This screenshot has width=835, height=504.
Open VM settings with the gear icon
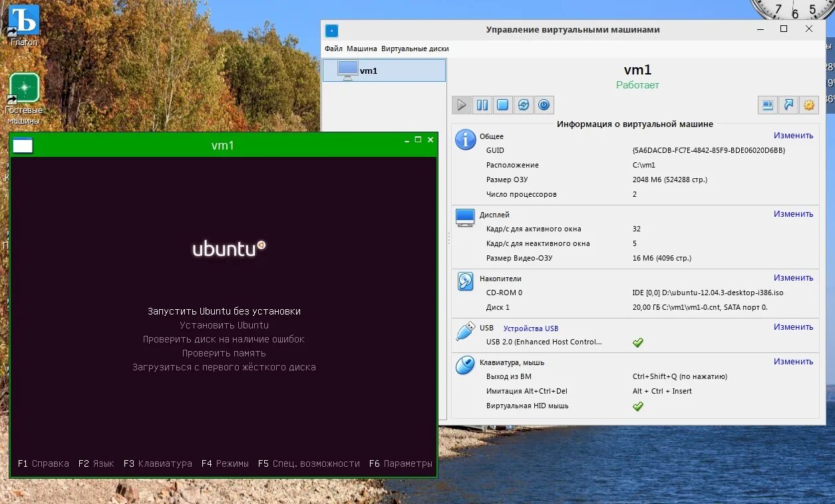click(809, 104)
